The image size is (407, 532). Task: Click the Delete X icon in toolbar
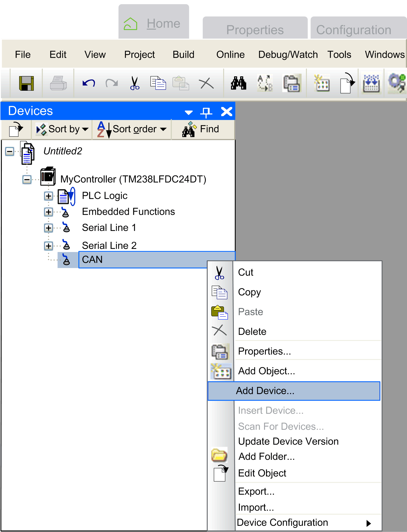pos(206,84)
